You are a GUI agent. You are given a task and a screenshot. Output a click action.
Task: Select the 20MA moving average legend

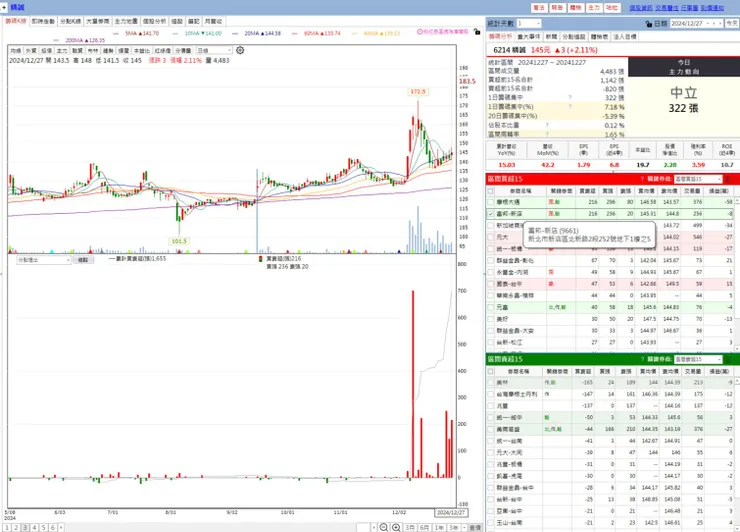tap(257, 34)
